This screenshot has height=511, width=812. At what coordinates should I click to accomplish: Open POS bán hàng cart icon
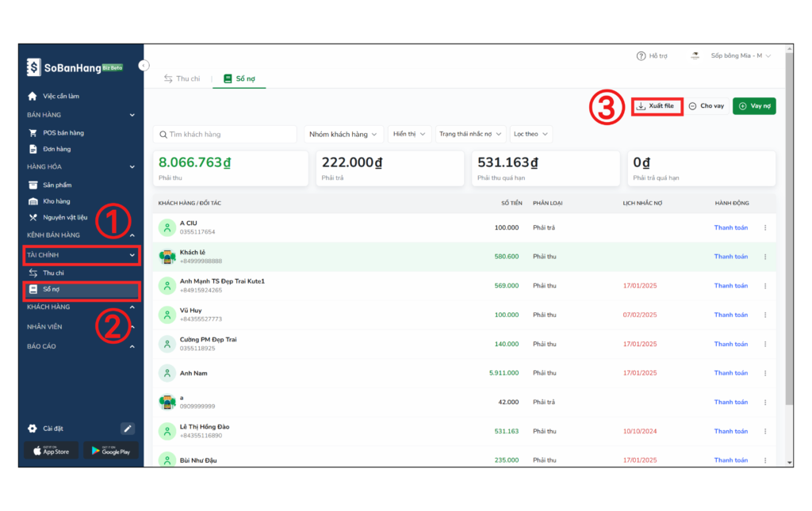point(33,133)
